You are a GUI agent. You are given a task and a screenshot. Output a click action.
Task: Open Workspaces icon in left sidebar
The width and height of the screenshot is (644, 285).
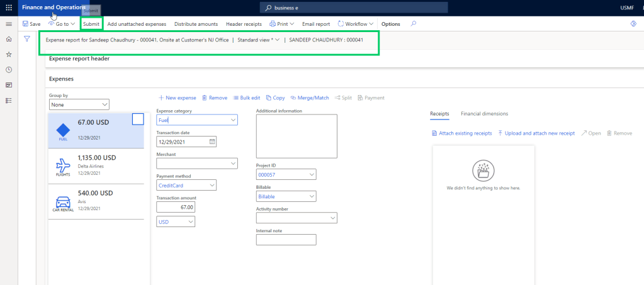pyautogui.click(x=9, y=84)
